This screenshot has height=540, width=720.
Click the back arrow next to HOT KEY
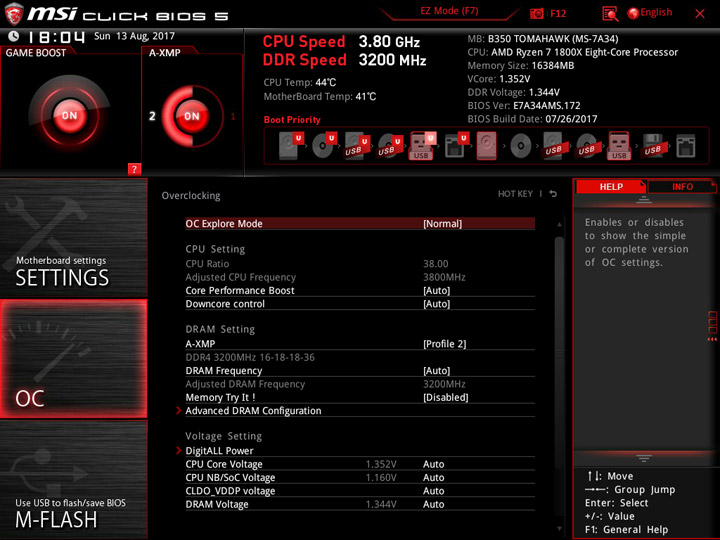pyautogui.click(x=553, y=194)
